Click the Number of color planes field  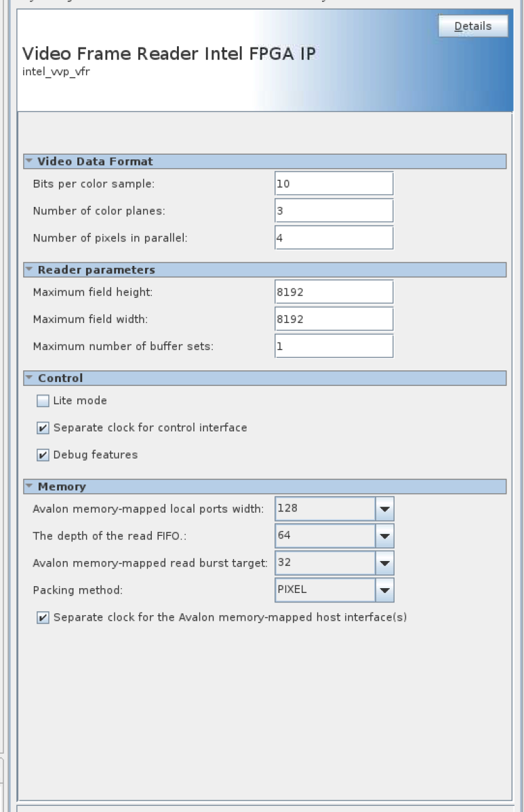[334, 211]
